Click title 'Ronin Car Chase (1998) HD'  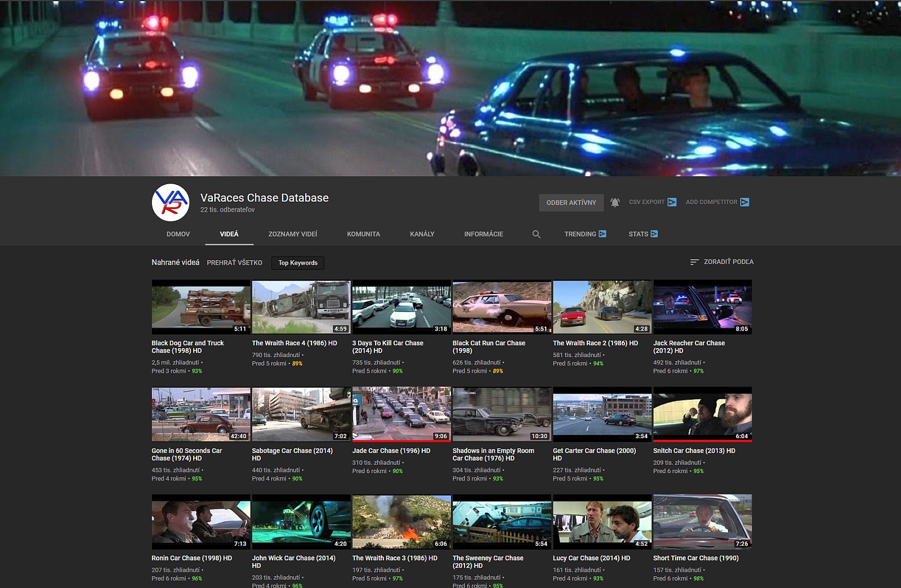pyautogui.click(x=191, y=558)
